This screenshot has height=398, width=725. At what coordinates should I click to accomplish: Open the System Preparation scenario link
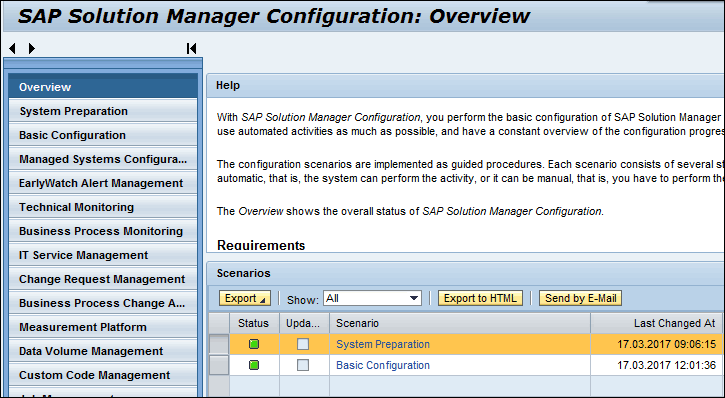(x=383, y=344)
